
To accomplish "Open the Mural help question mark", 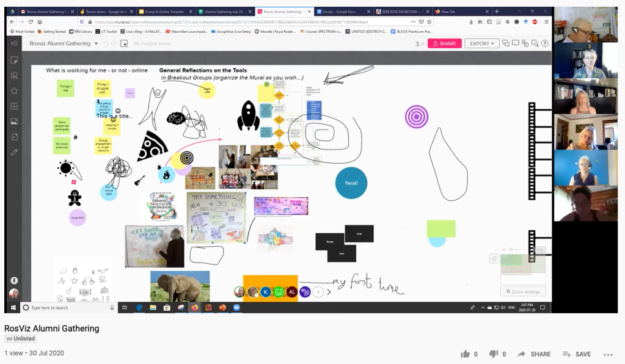I will 545,43.
